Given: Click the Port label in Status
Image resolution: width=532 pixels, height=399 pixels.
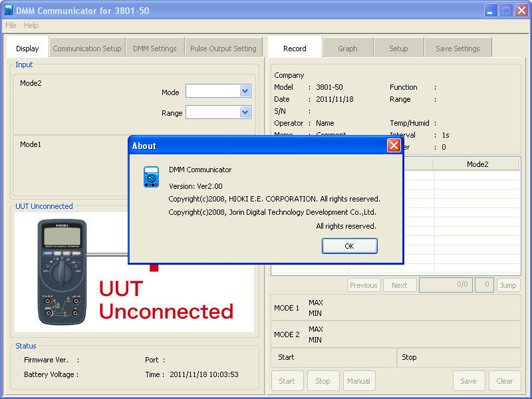Looking at the screenshot, I should point(152,360).
